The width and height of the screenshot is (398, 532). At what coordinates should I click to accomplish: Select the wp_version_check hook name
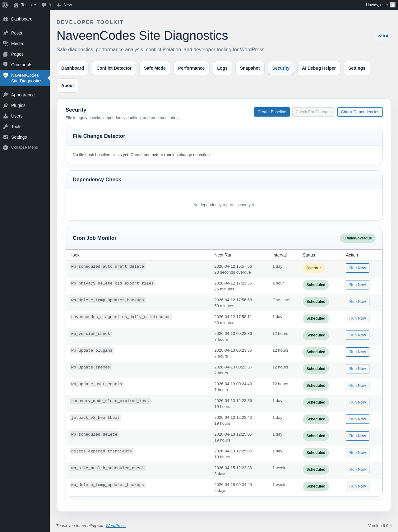(x=90, y=334)
